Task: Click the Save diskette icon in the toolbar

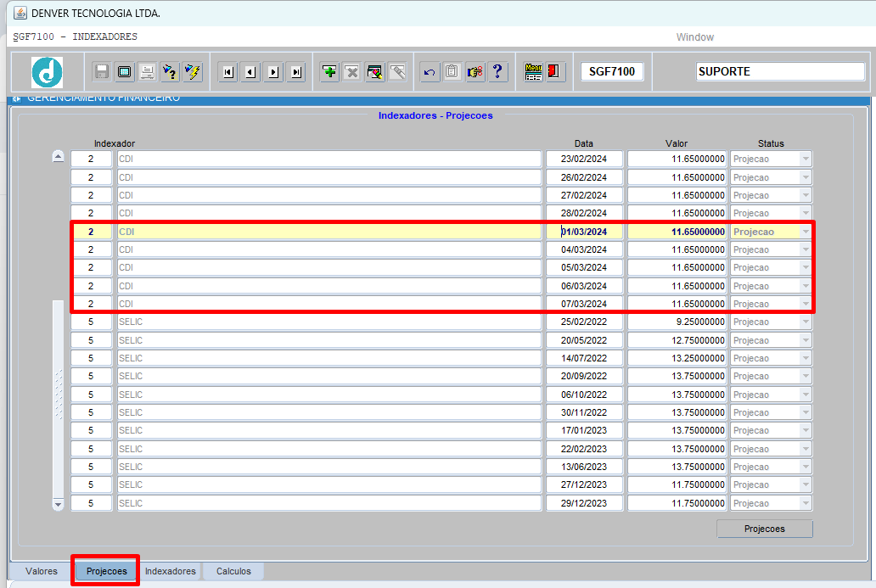Action: pyautogui.click(x=102, y=71)
